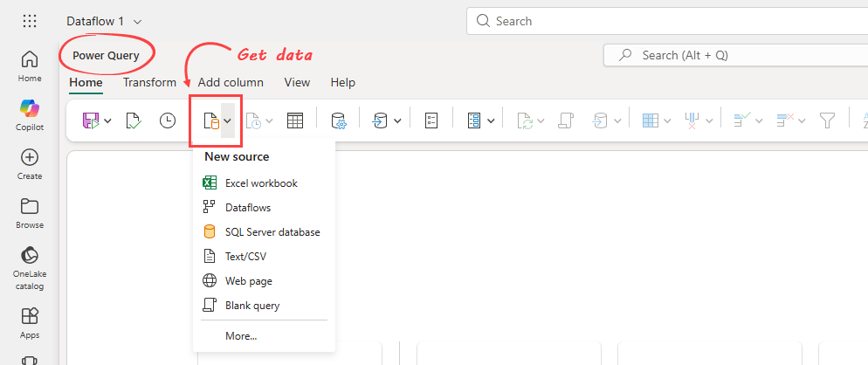Open the app launcher grid icon
Screen dimensions: 868x365
30,21
